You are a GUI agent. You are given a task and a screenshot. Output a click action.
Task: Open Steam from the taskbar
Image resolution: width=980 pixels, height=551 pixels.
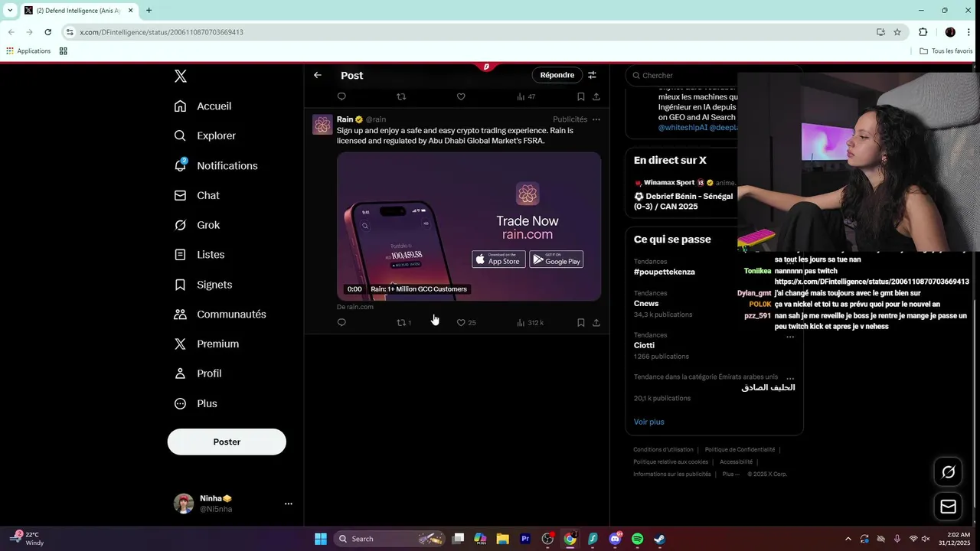659,539
